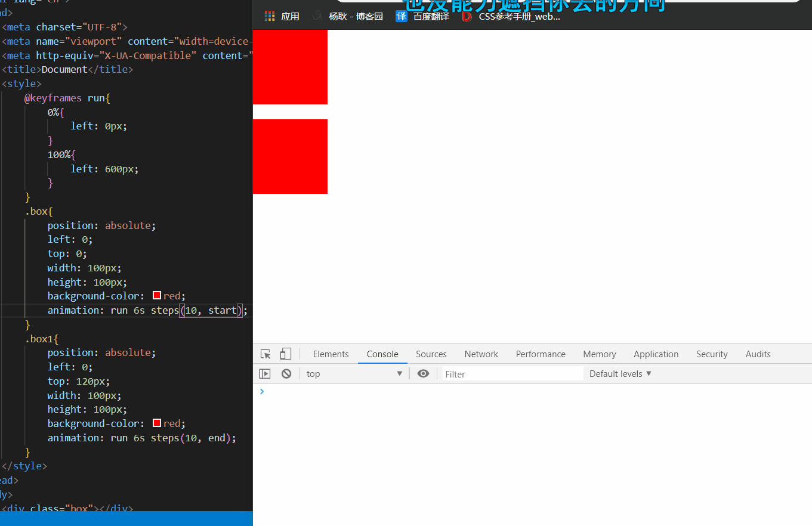812x526 pixels.
Task: Open the 杨耿 - 博客园 bookmark
Action: point(348,16)
